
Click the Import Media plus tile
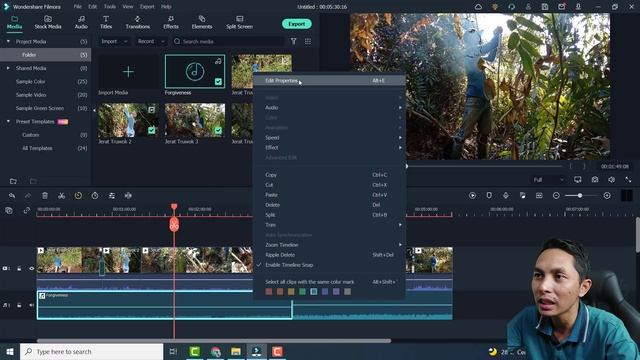tap(128, 72)
